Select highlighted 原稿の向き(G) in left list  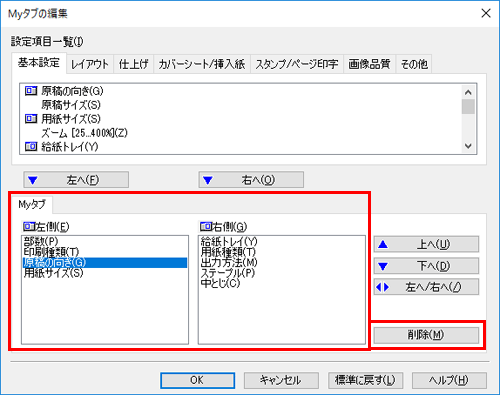(105, 262)
